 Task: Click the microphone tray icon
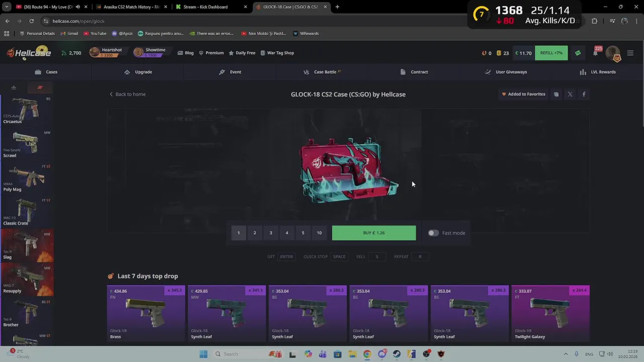[576, 354]
